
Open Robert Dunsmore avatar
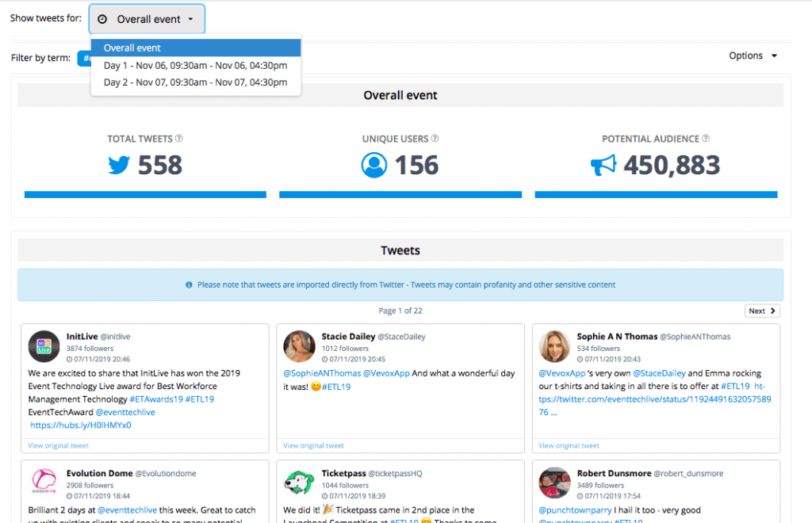(x=554, y=482)
